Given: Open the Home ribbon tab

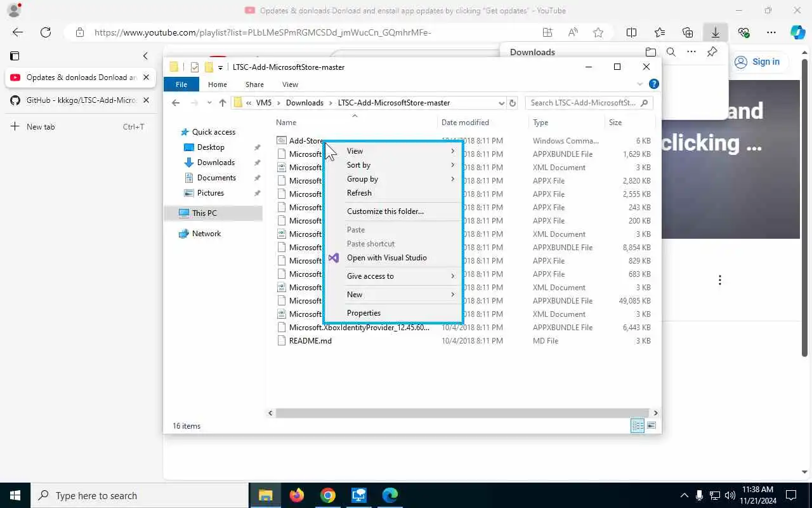Looking at the screenshot, I should tap(218, 84).
